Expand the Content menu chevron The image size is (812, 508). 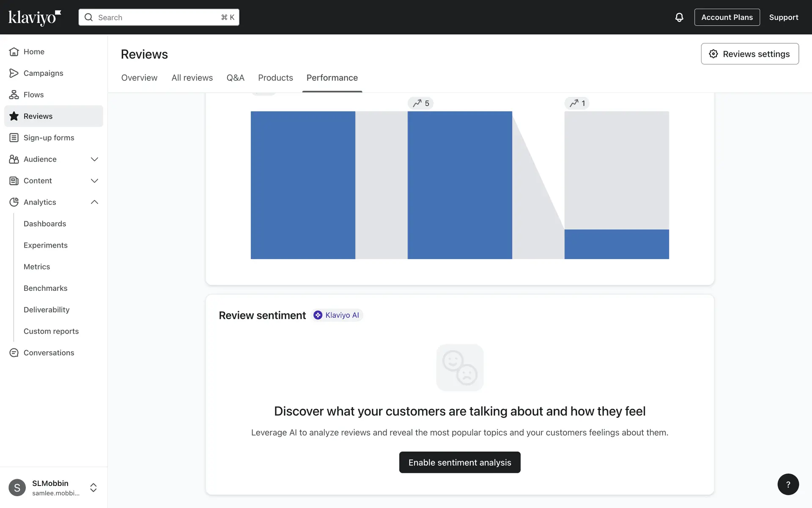(x=94, y=181)
